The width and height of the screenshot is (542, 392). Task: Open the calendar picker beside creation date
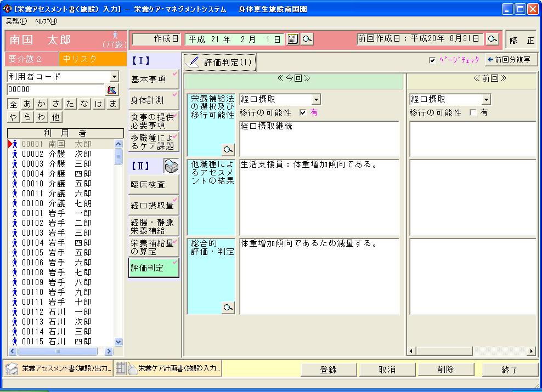pos(292,39)
